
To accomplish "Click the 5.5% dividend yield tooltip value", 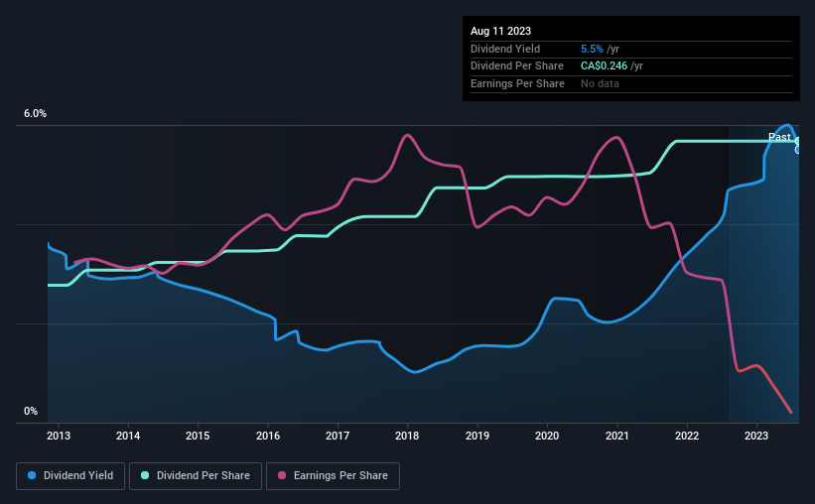I will 592,49.
